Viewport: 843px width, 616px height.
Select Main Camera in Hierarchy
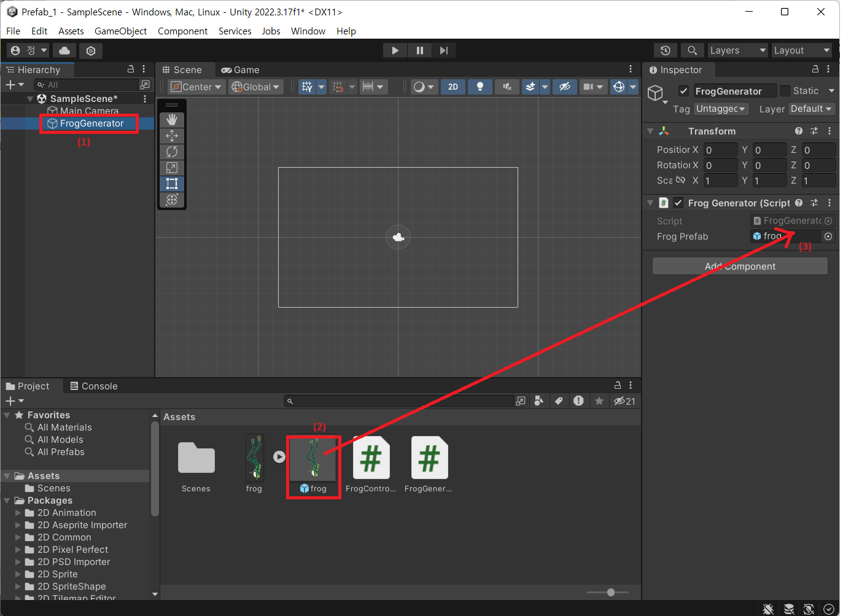pyautogui.click(x=89, y=111)
